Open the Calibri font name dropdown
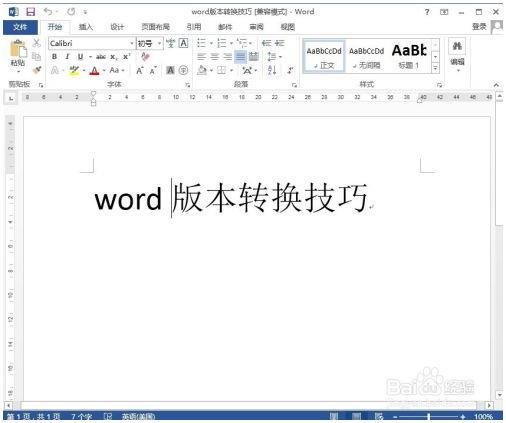This screenshot has width=506, height=423. [x=132, y=43]
